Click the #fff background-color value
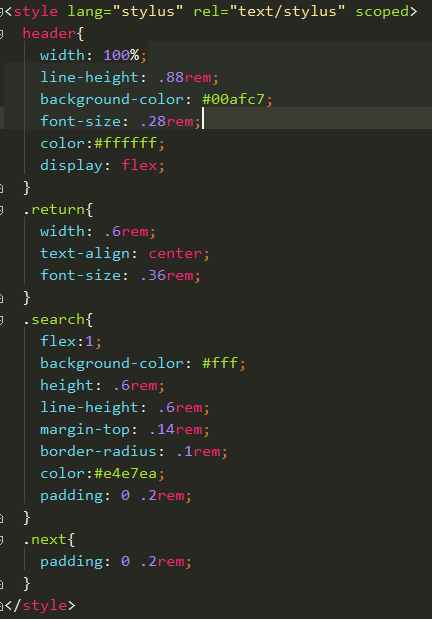432x619 pixels. pyautogui.click(x=220, y=364)
